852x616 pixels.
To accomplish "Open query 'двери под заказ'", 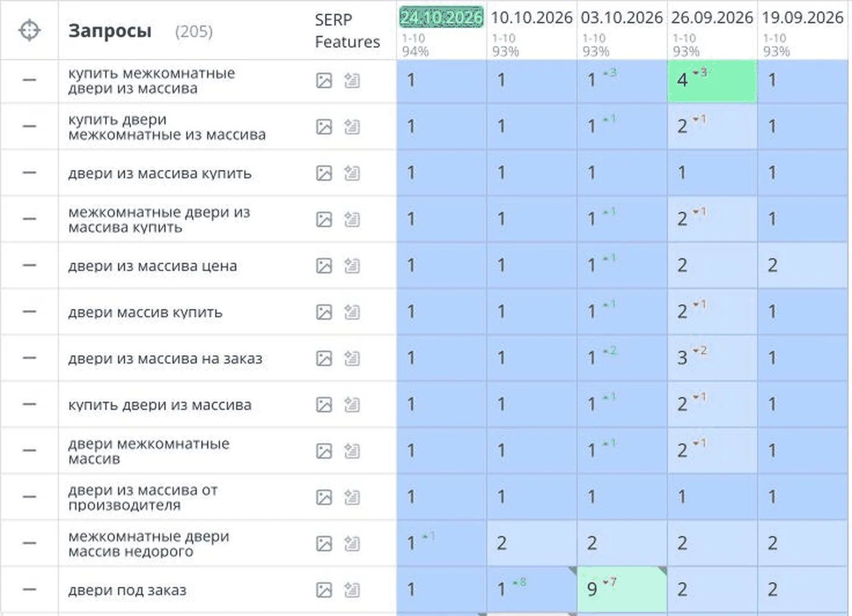I will [x=127, y=590].
